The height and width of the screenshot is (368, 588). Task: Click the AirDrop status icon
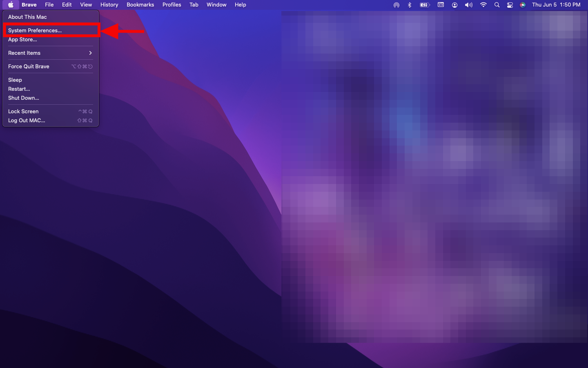(x=396, y=5)
